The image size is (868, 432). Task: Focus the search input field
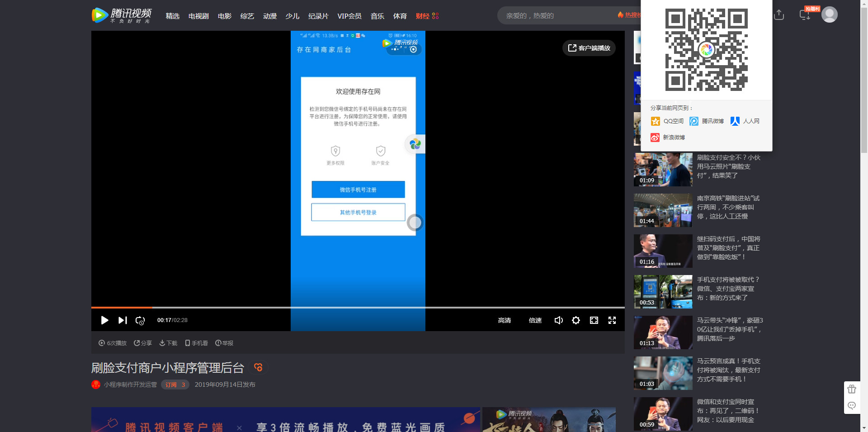pos(558,15)
